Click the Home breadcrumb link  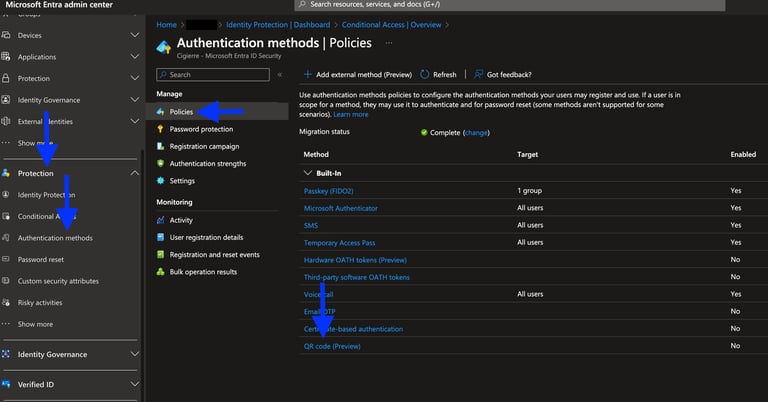tap(167, 24)
